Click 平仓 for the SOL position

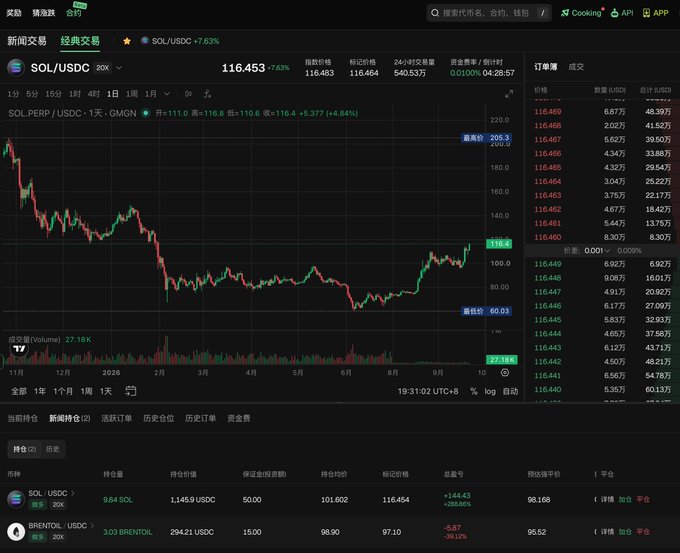click(x=643, y=499)
